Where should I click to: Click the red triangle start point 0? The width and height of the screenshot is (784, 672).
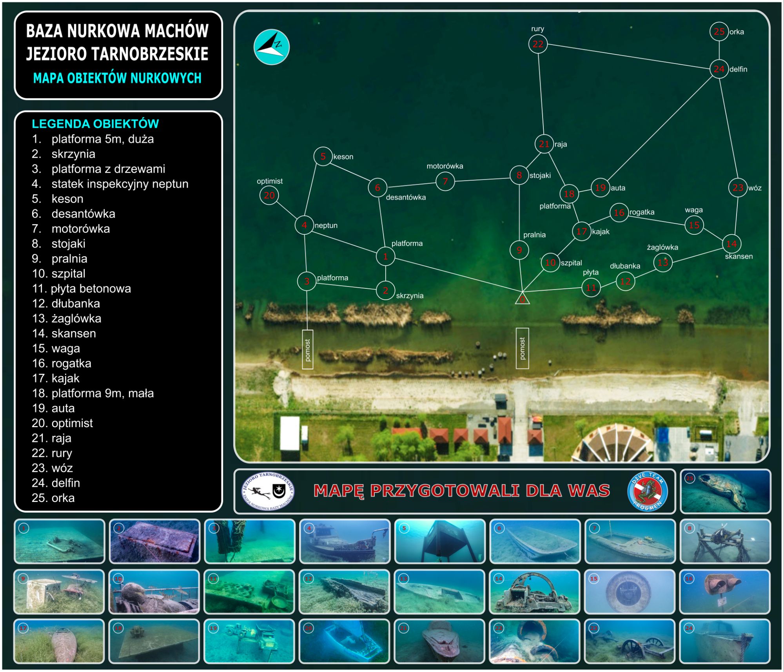pyautogui.click(x=522, y=299)
